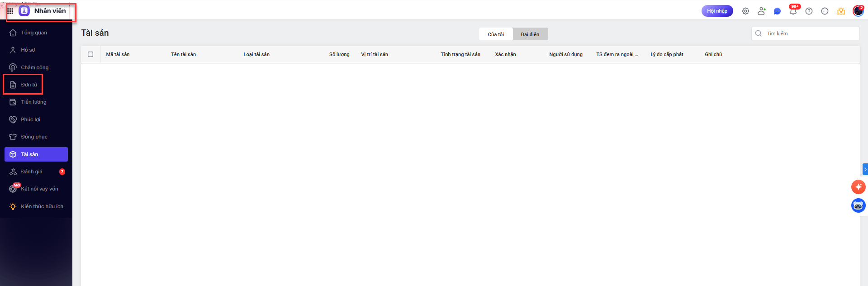Click the Tài sản box icon
This screenshot has height=286, width=868.
pos(13,154)
